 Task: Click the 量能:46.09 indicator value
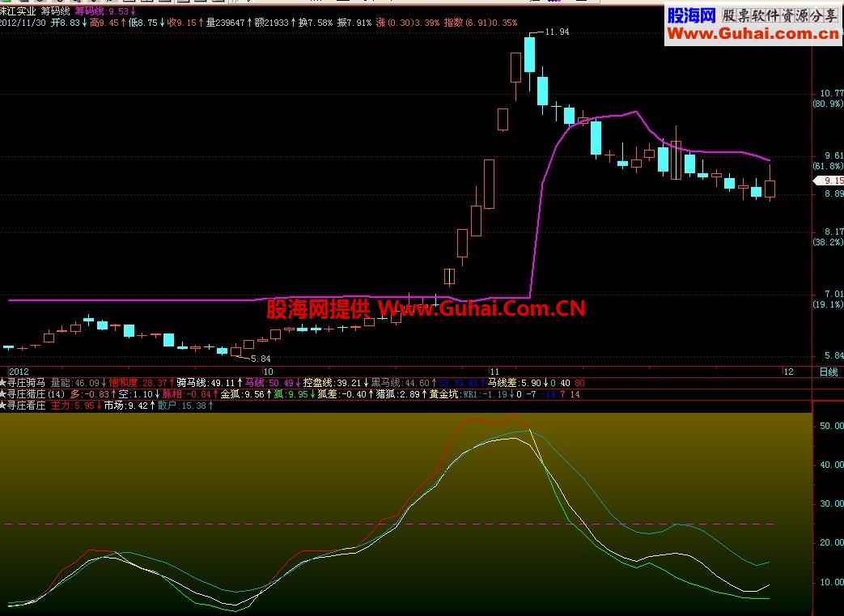tap(78, 383)
